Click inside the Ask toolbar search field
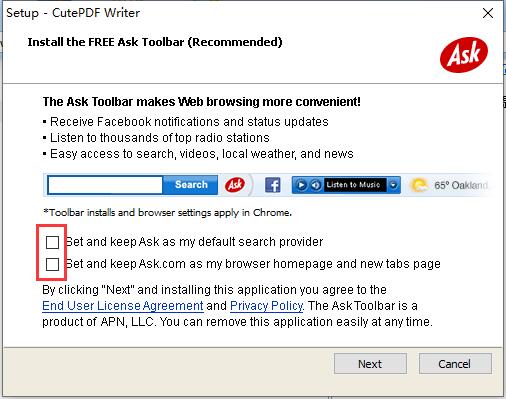506x399 pixels. pos(105,185)
